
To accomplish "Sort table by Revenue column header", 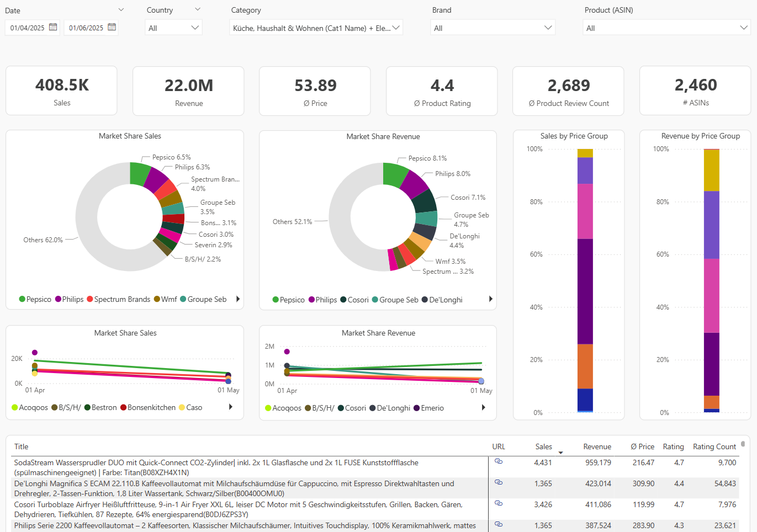I will (x=597, y=446).
